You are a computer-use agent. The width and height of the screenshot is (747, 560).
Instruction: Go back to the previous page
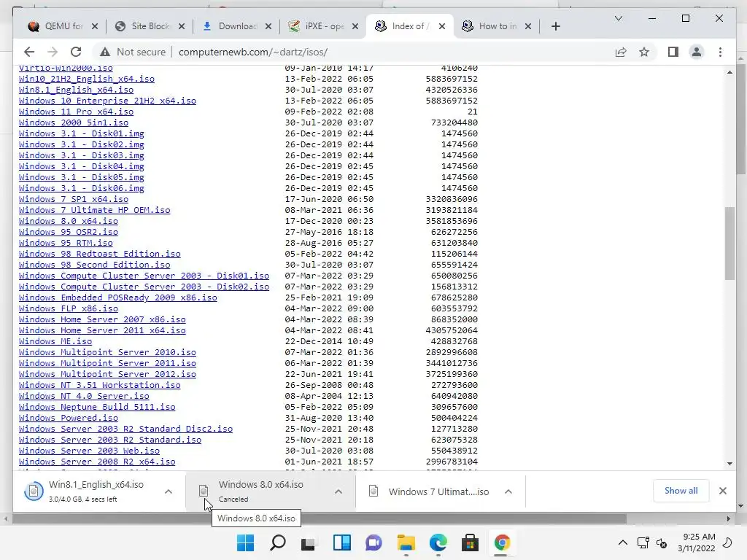point(29,52)
